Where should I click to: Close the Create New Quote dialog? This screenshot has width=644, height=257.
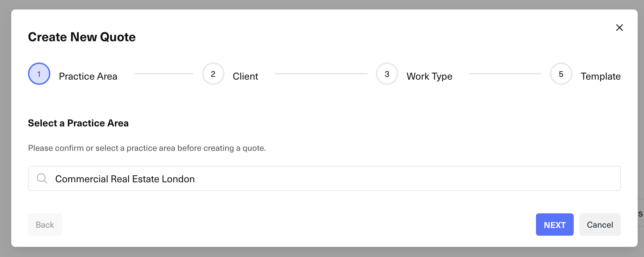(619, 28)
